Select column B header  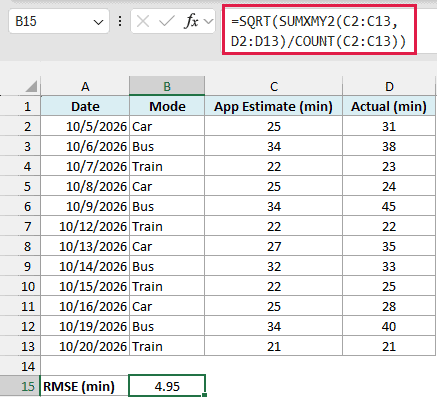167,86
